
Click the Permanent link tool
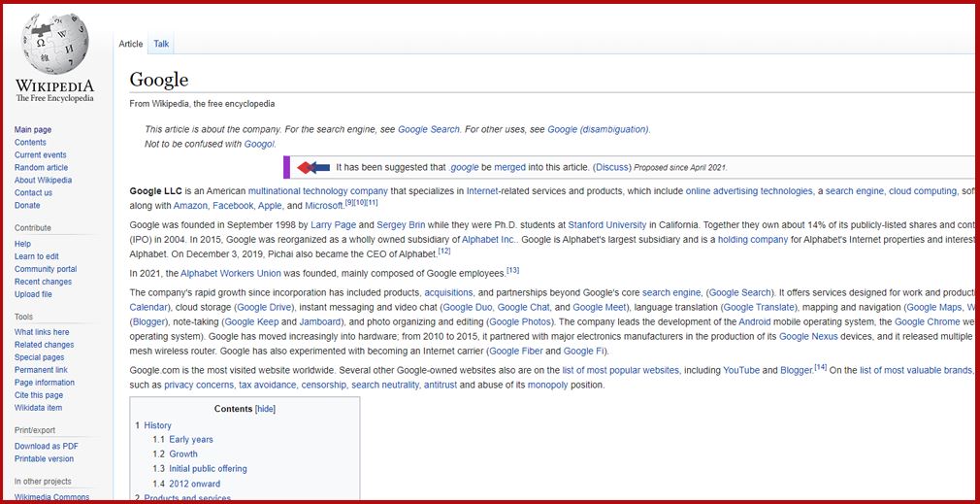click(42, 370)
